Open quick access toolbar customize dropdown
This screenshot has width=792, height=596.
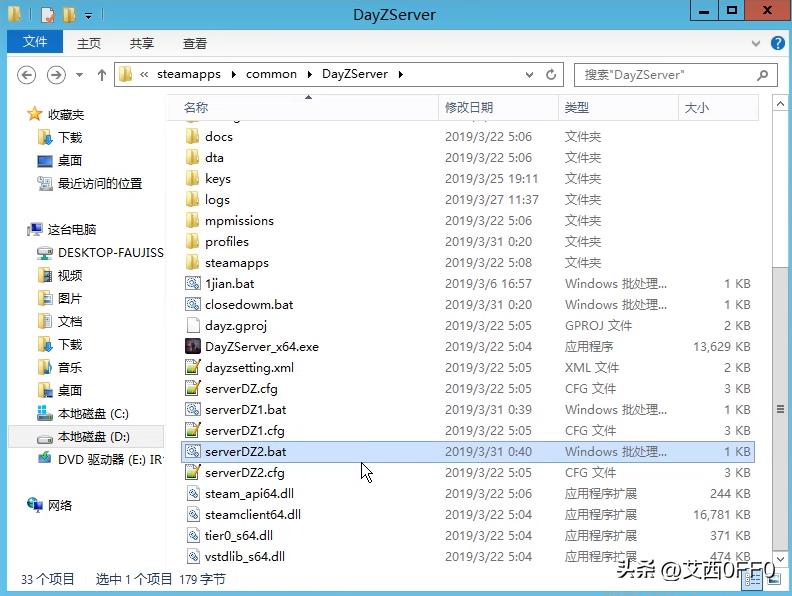pyautogui.click(x=88, y=16)
